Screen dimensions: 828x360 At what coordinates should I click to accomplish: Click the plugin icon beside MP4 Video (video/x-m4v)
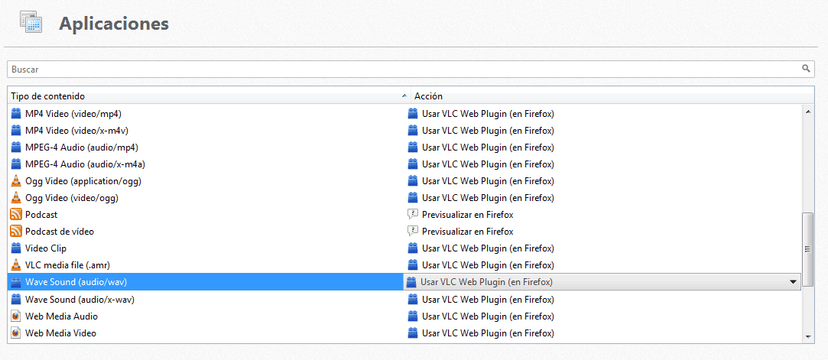click(16, 130)
